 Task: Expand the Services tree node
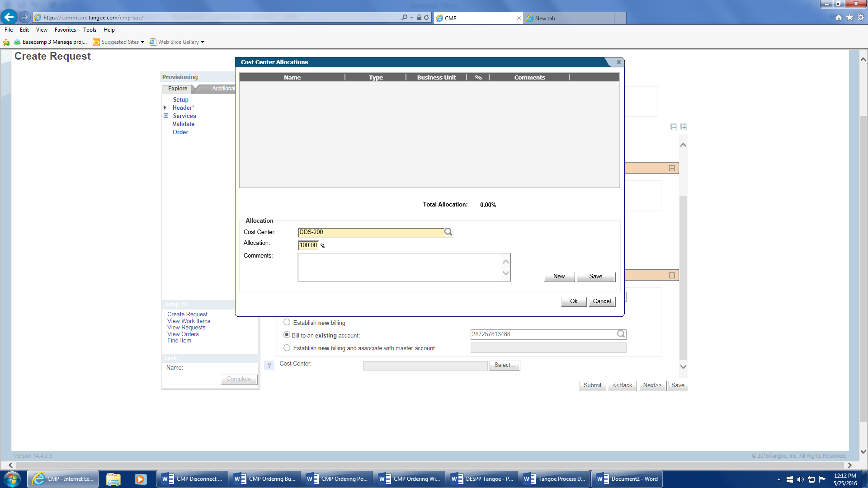pos(166,116)
